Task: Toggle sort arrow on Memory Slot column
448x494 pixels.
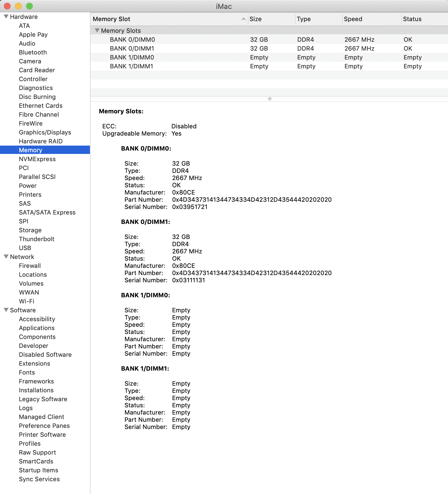Action: click(x=243, y=19)
